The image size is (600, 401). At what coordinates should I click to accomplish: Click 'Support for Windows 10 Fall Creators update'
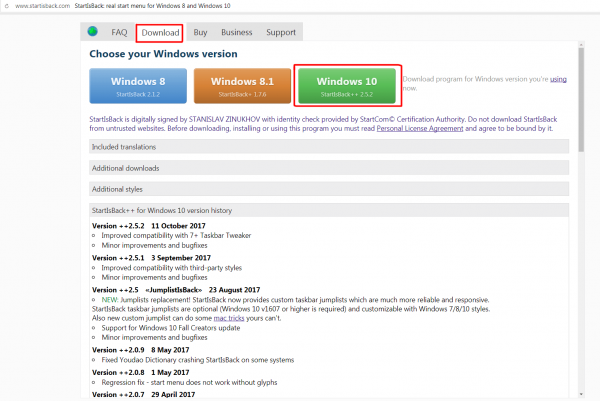[x=171, y=328]
